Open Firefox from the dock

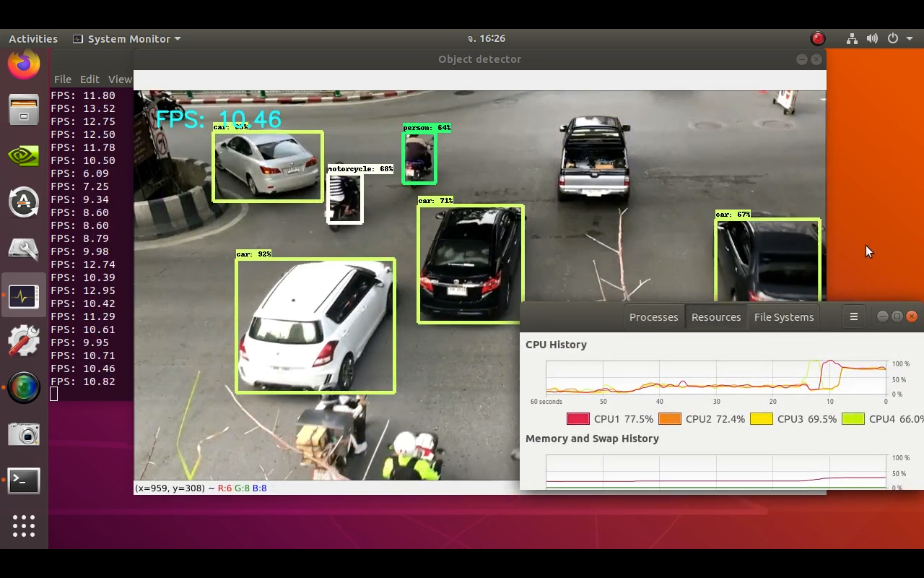(24, 65)
